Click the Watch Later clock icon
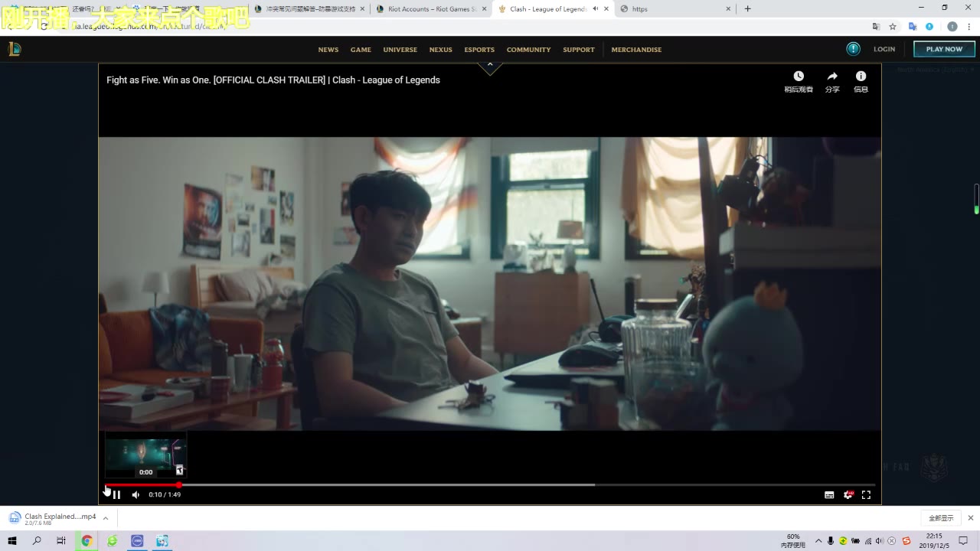 pyautogui.click(x=799, y=76)
